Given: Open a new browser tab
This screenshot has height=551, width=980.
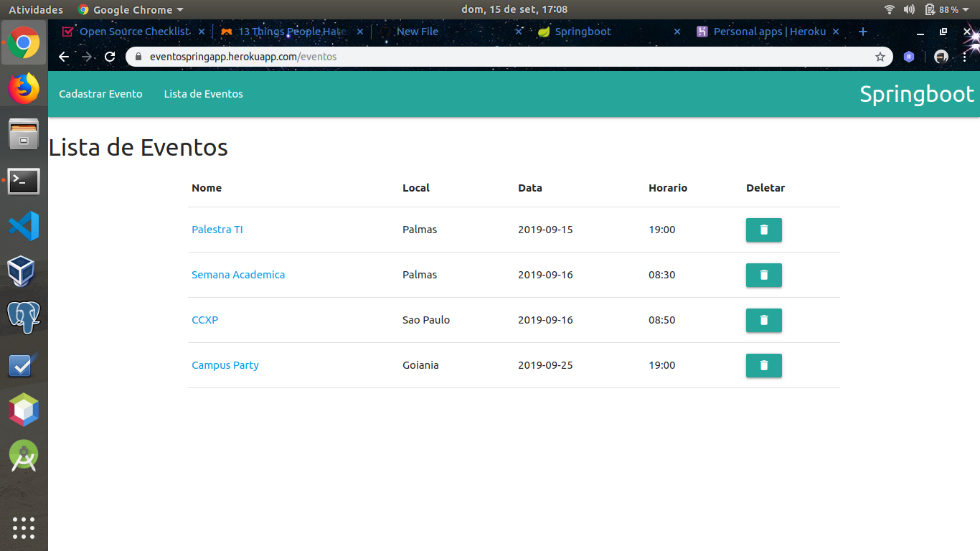Looking at the screenshot, I should (863, 32).
